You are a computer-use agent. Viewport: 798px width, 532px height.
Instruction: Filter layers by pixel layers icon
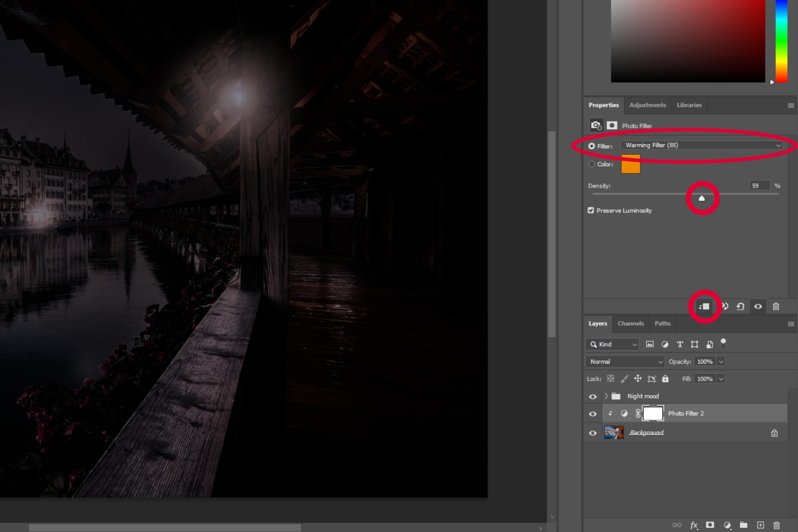click(650, 344)
